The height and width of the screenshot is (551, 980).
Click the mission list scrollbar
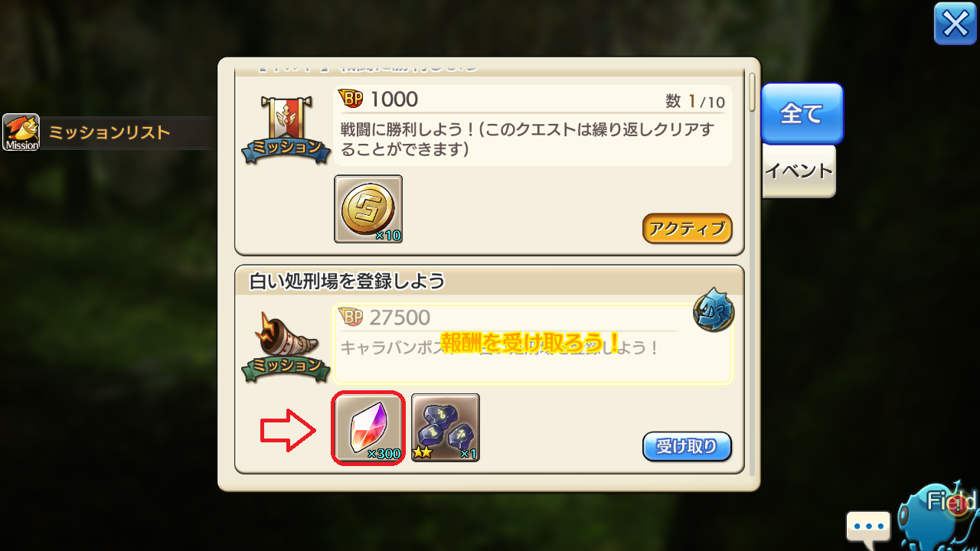[753, 93]
